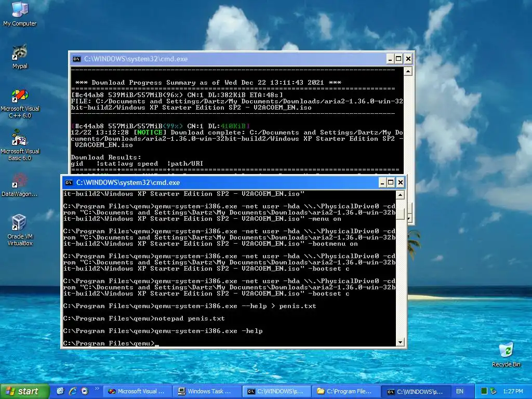The width and height of the screenshot is (532, 399).
Task: Click the cmd icon in the front window title bar
Action: point(69,182)
